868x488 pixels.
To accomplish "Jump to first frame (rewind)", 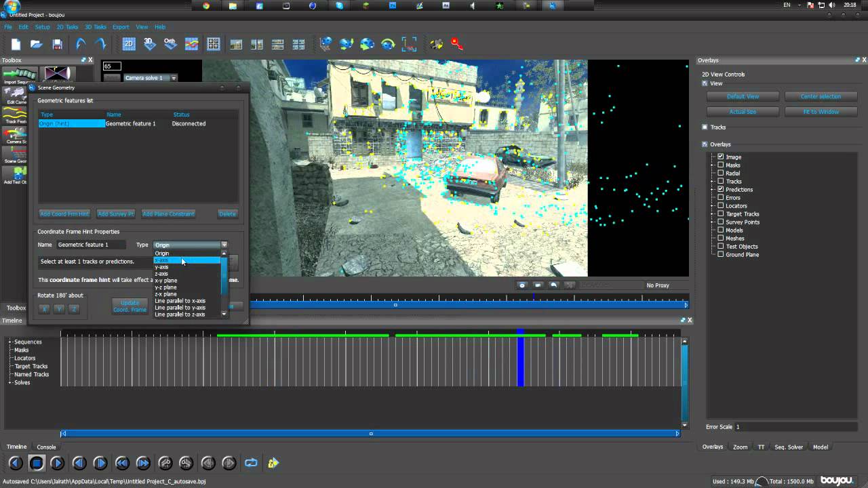I will click(122, 464).
